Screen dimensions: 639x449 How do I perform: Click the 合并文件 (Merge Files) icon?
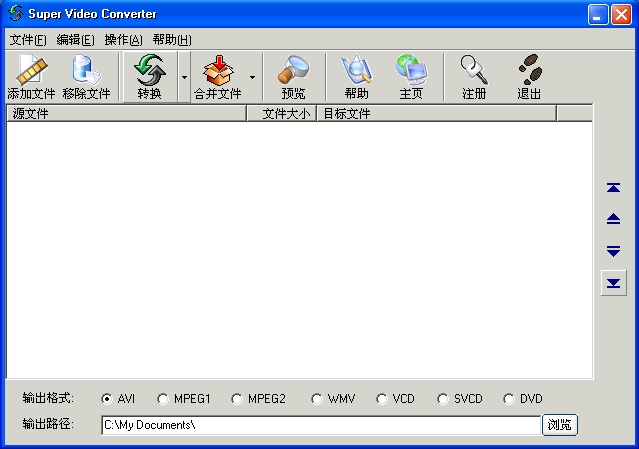coord(218,77)
